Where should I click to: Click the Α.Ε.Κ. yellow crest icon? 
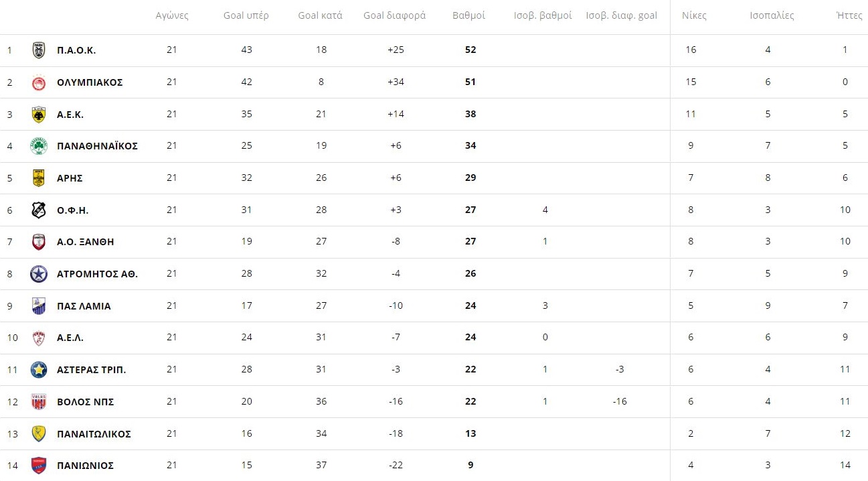point(39,115)
